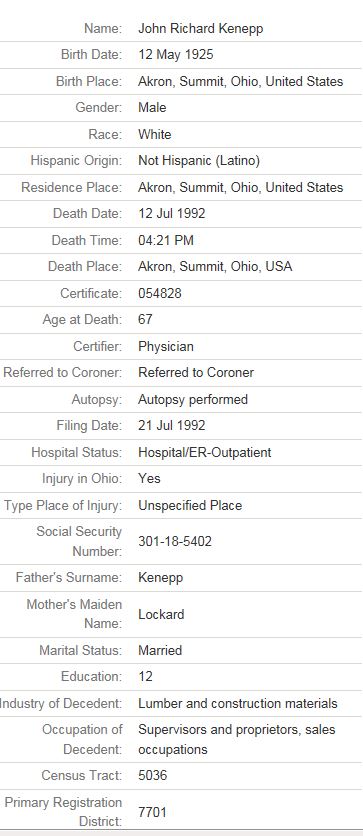Click the Lumber and construction materials industry value
363x836 pixels.
tap(238, 703)
